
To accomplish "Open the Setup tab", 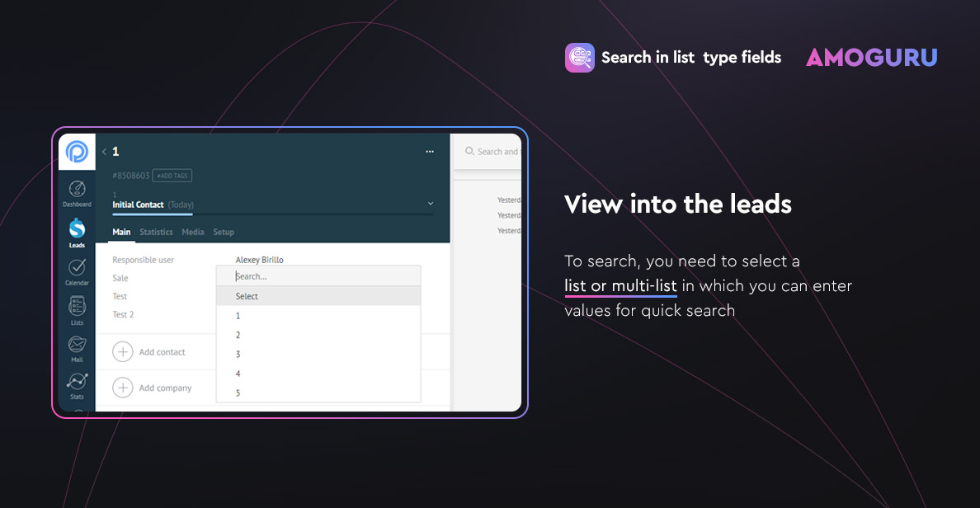I will (224, 233).
